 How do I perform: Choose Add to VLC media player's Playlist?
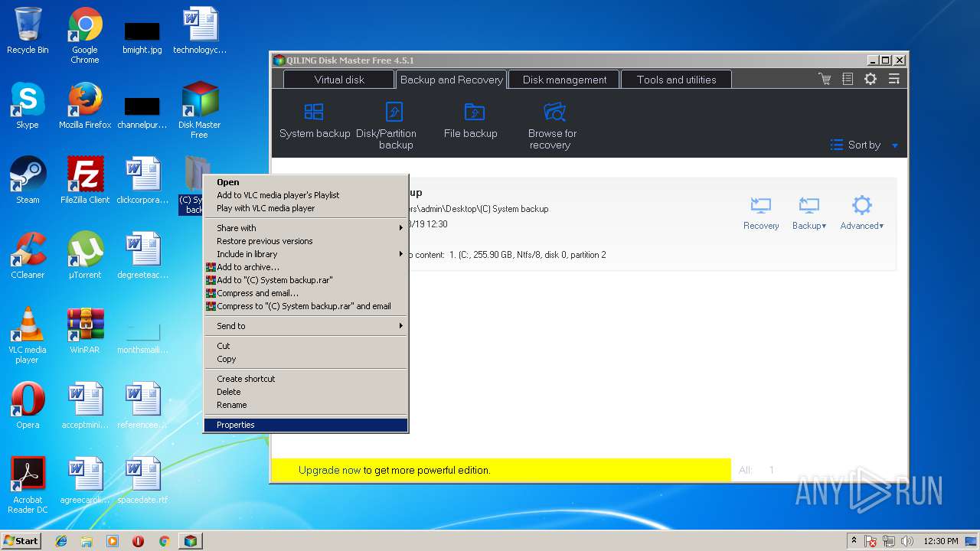305,195
